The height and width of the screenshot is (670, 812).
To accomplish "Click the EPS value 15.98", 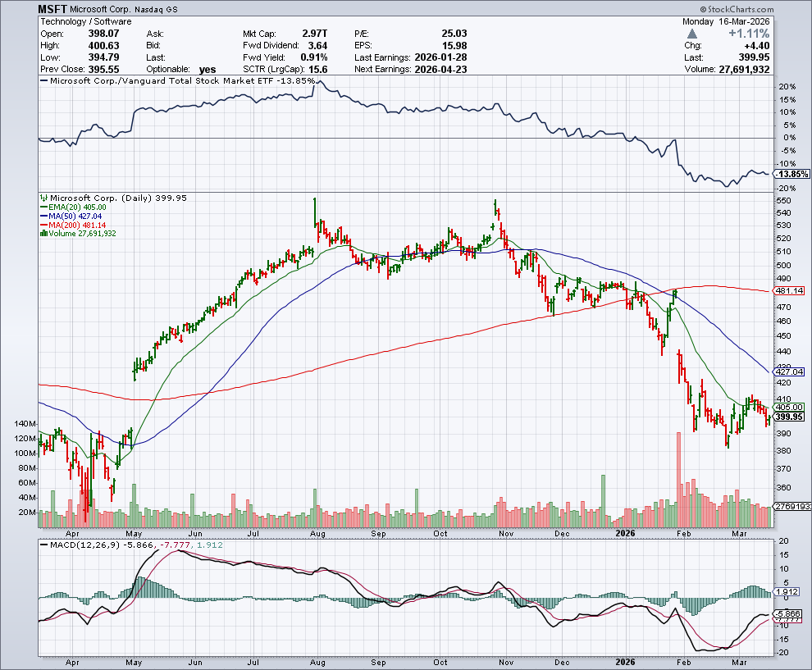I will (x=454, y=46).
